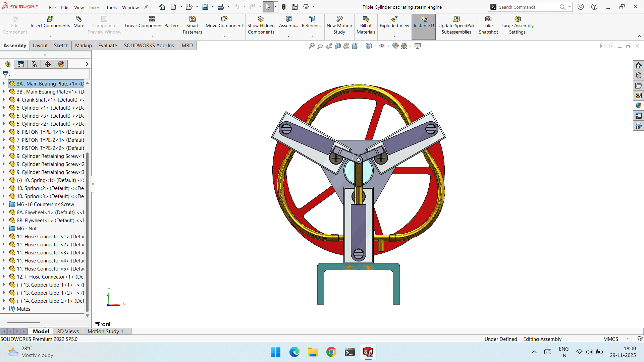Open the Motion Study 1 tab
Screen dimensions: 644x362
click(105, 331)
